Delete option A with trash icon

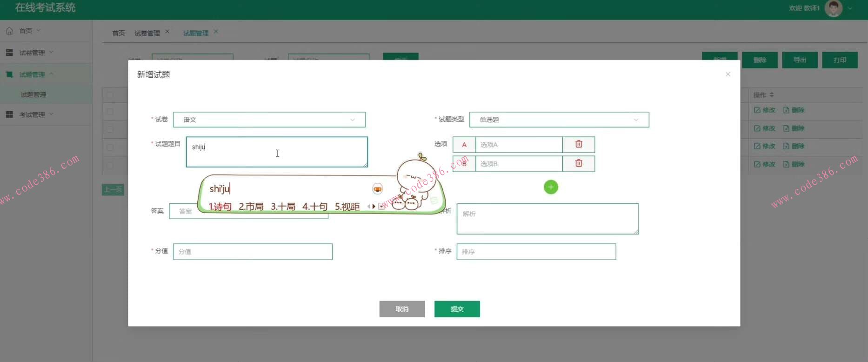coord(578,144)
